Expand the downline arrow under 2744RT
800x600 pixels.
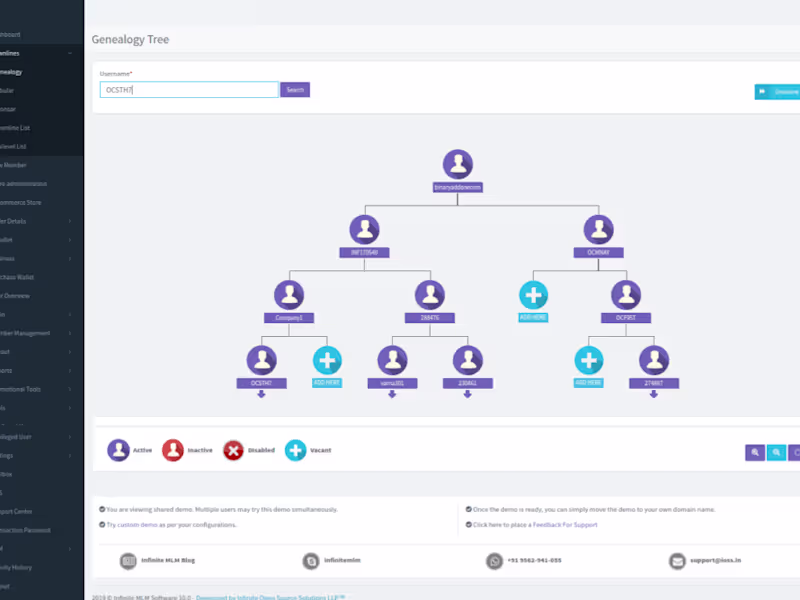654,394
